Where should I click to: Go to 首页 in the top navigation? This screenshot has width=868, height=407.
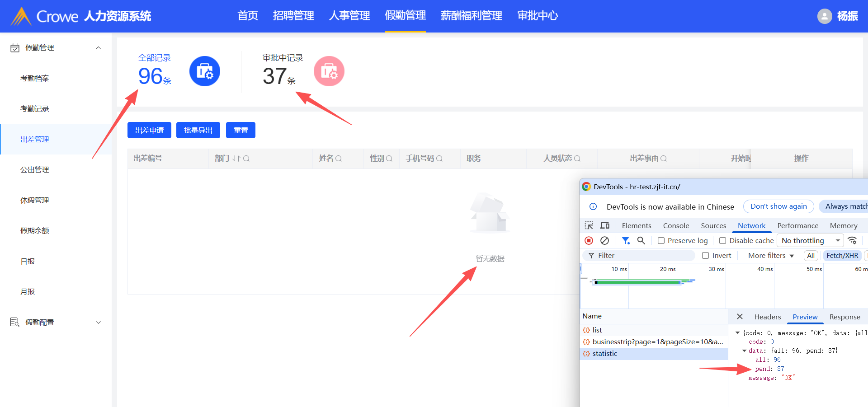(248, 16)
